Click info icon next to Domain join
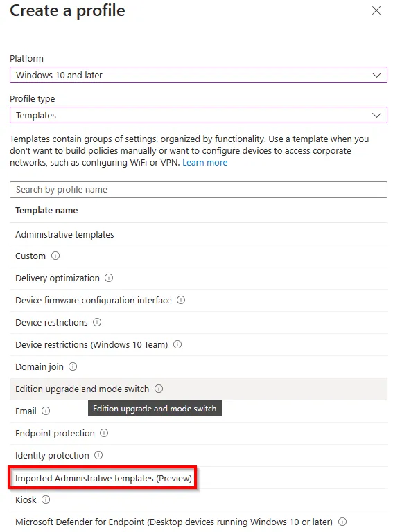The image size is (393, 532). (x=73, y=366)
